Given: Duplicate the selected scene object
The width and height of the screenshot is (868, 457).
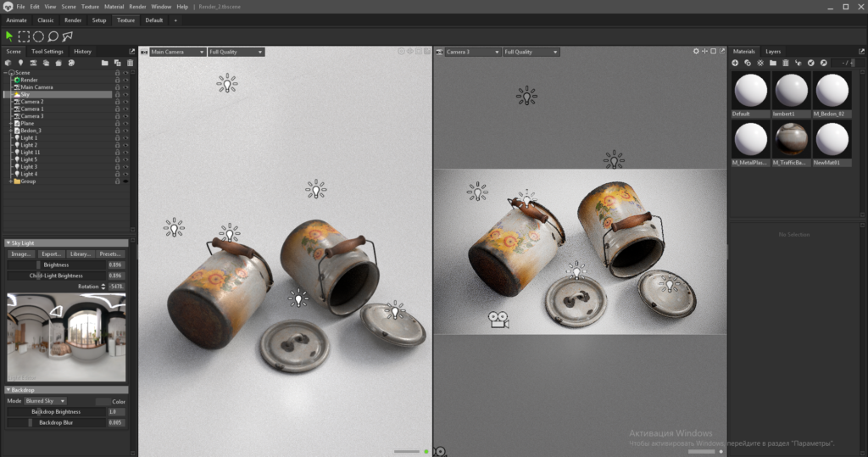Looking at the screenshot, I should pos(117,63).
